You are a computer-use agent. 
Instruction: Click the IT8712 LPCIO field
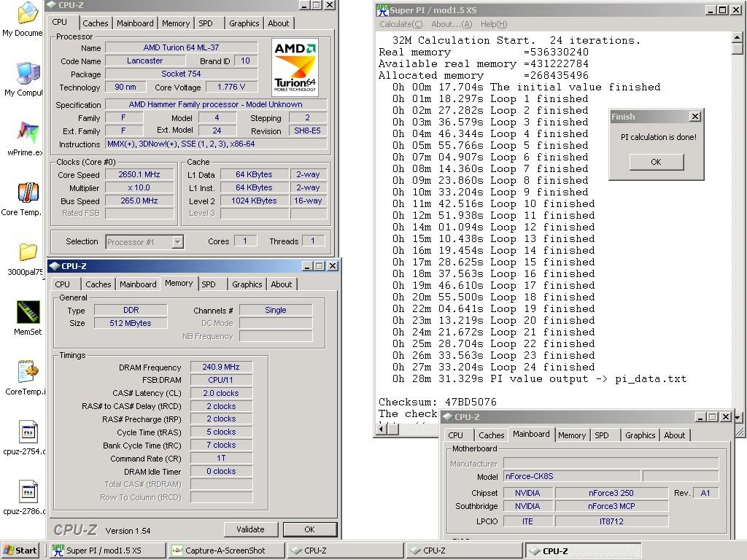coord(611,521)
